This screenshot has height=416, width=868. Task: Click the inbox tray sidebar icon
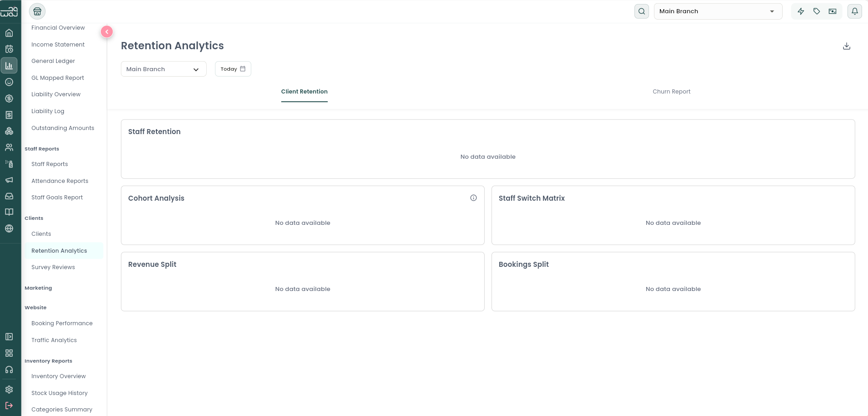point(9,196)
